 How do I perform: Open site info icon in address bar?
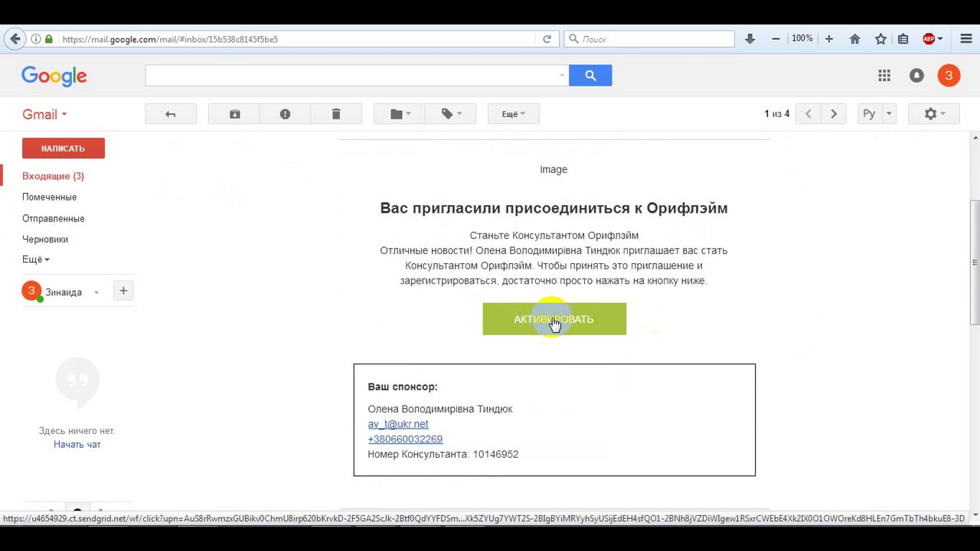pos(36,39)
